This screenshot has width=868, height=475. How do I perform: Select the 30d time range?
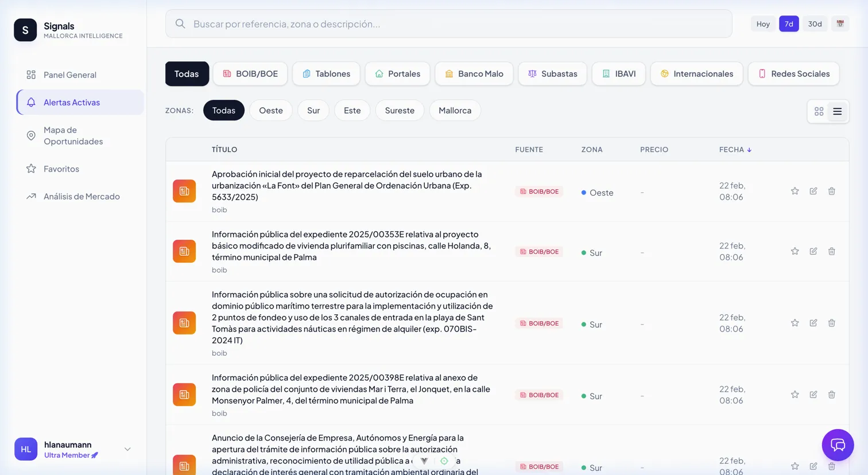coord(815,24)
